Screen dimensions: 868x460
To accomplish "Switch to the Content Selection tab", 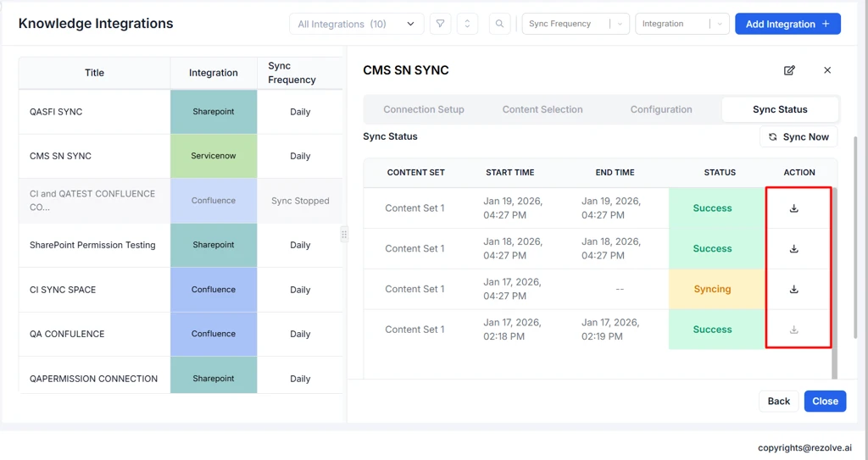I will tap(542, 109).
